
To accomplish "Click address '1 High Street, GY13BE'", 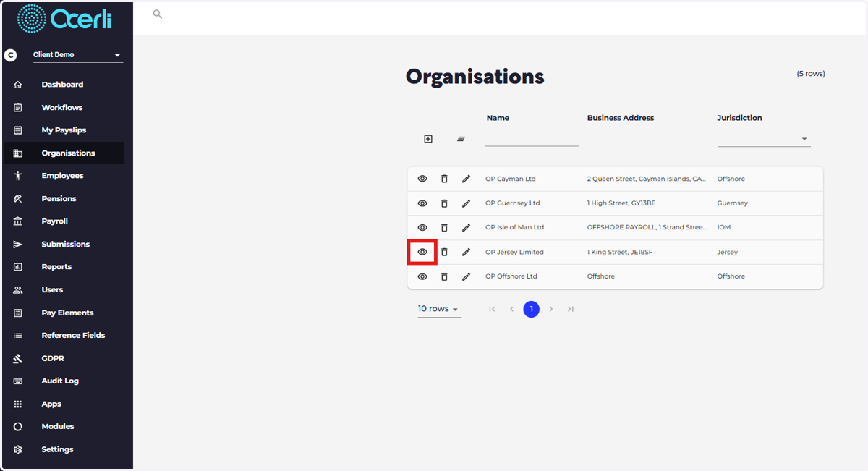I will (621, 203).
